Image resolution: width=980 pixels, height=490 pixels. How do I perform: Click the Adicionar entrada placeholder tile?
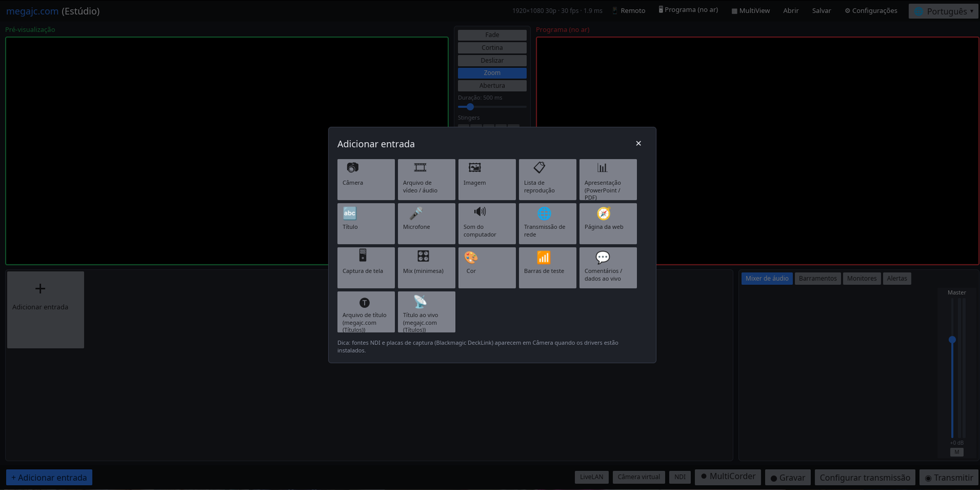pos(45,310)
